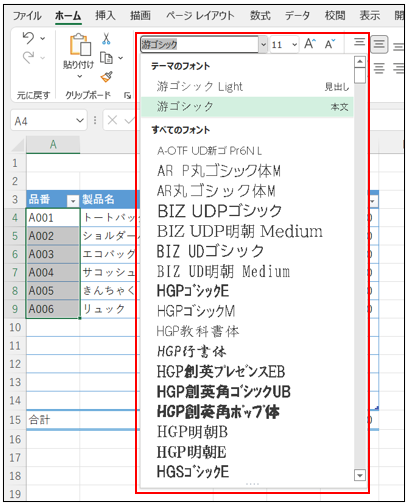Switch to the 挿入 tab
The height and width of the screenshot is (503, 406).
[105, 15]
